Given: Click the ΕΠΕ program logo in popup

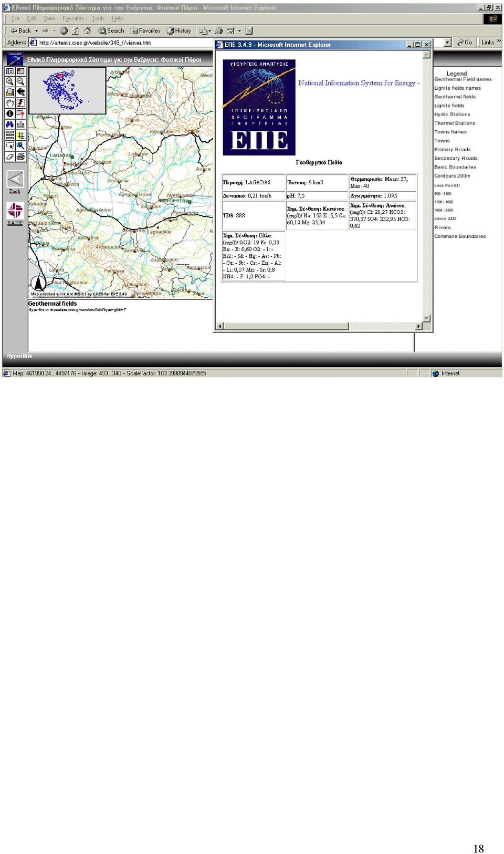Looking at the screenshot, I should pos(259,107).
